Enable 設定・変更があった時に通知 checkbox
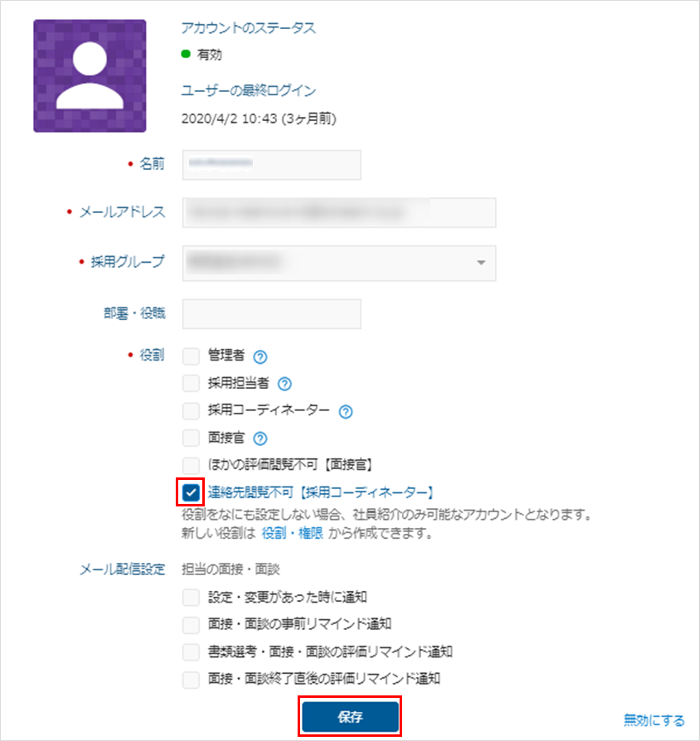This screenshot has height=741, width=700. click(191, 597)
